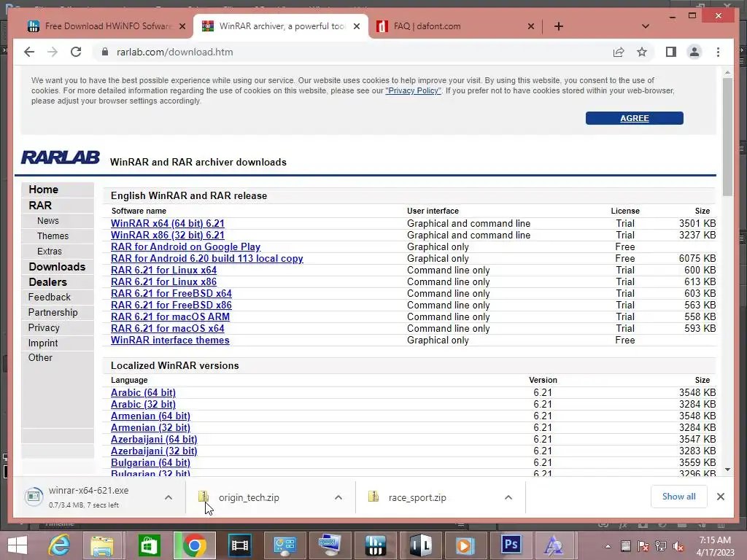This screenshot has height=560, width=747.
Task: Click the RARLAB logo
Action: 60,157
